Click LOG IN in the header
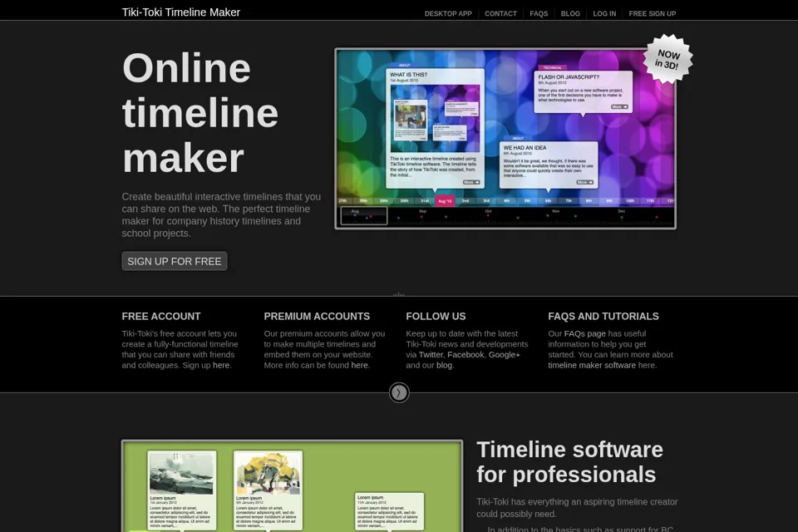The width and height of the screenshot is (798, 532). click(x=604, y=14)
